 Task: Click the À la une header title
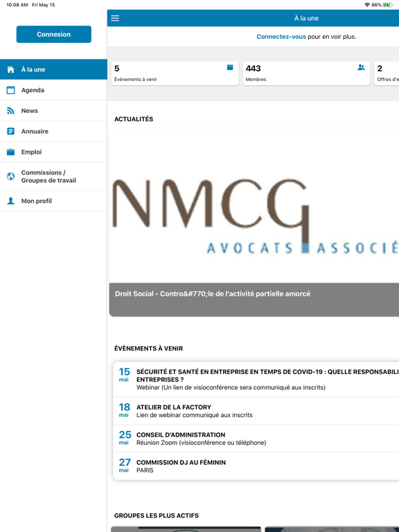pyautogui.click(x=306, y=18)
